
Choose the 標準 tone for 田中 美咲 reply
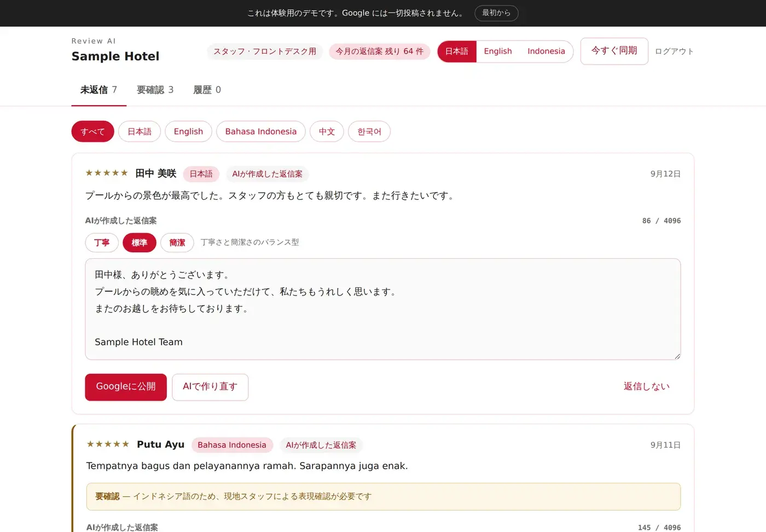pos(140,242)
